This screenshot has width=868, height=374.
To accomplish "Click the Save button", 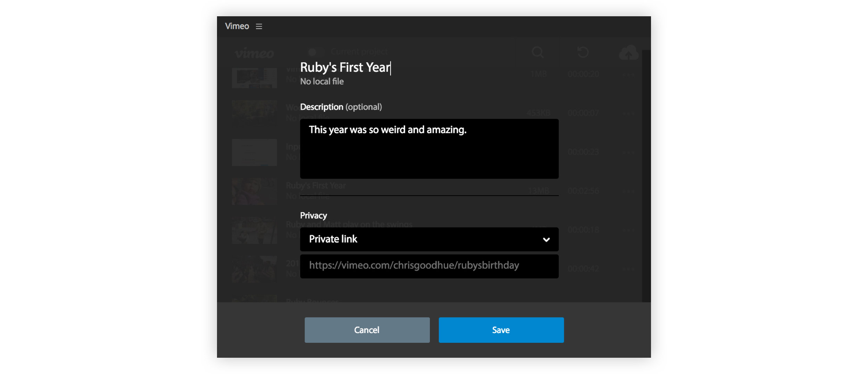I will click(x=501, y=330).
